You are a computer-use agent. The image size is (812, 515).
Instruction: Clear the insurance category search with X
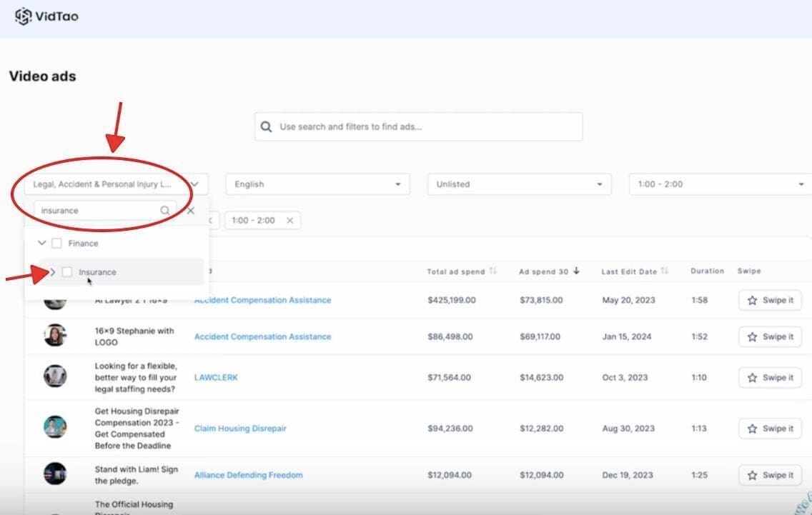(x=191, y=211)
